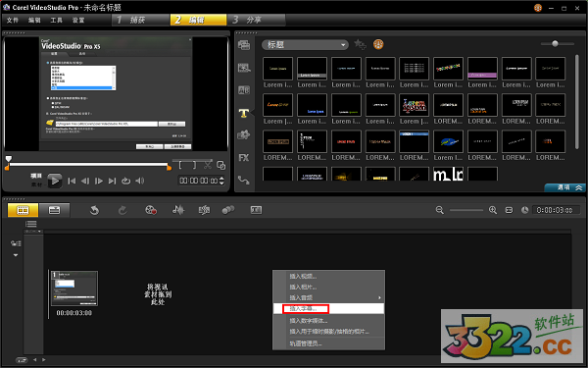588x368 pixels.
Task: Click the zoom in magnifier on timeline
Action: [493, 210]
